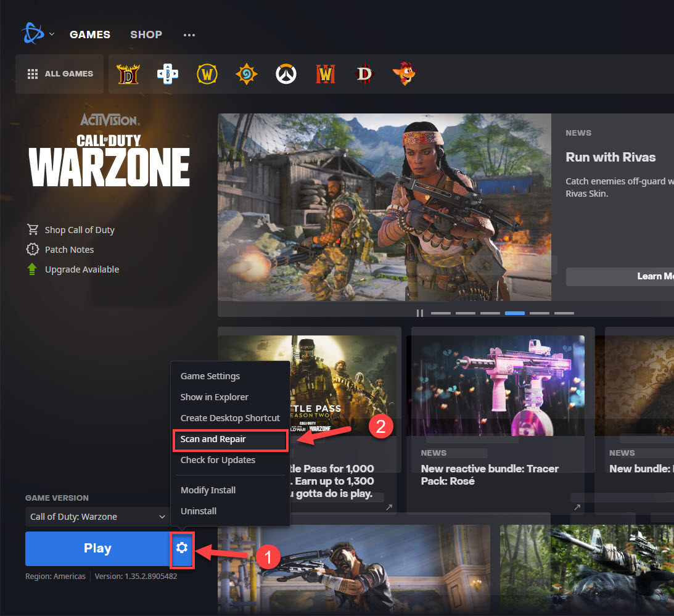This screenshot has width=674, height=616.
Task: Select the Diablo III game icon
Action: coord(365,74)
